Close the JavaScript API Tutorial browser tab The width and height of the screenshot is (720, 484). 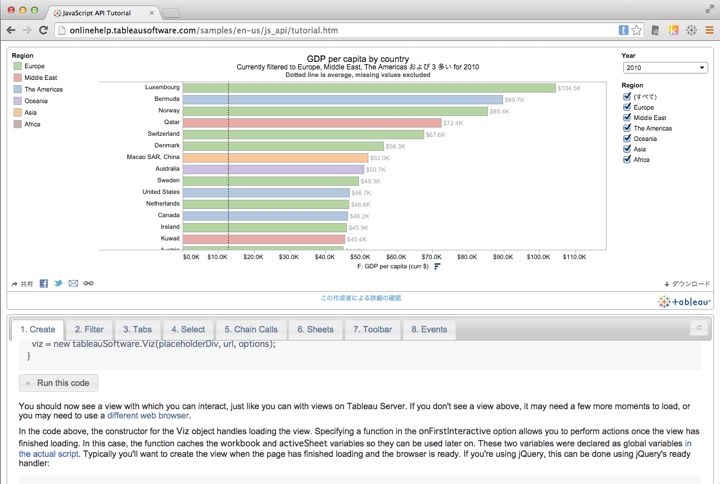[x=152, y=13]
